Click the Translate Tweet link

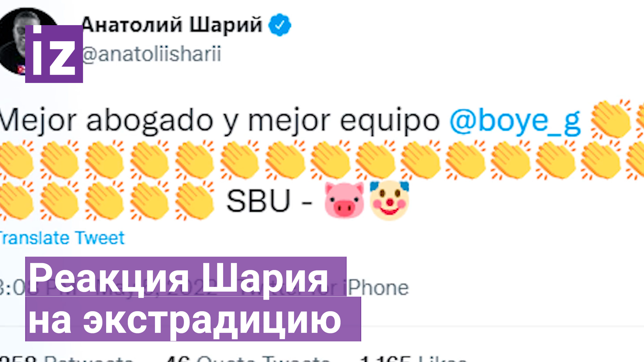pyautogui.click(x=62, y=238)
